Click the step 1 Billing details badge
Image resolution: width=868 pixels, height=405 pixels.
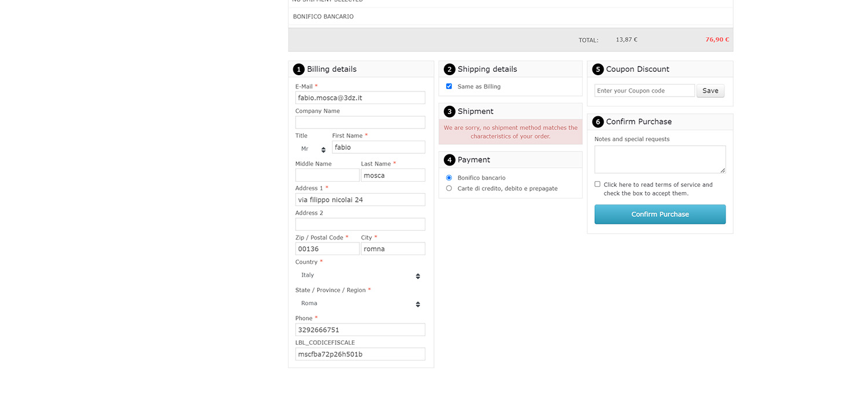[x=299, y=69]
